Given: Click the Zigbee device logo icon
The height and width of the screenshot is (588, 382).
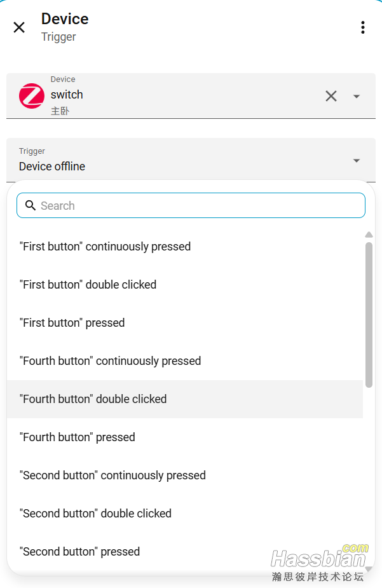Looking at the screenshot, I should click(x=32, y=96).
